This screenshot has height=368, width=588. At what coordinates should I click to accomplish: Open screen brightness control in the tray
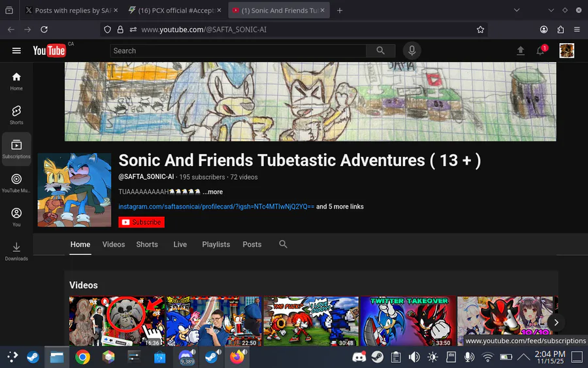433,357
